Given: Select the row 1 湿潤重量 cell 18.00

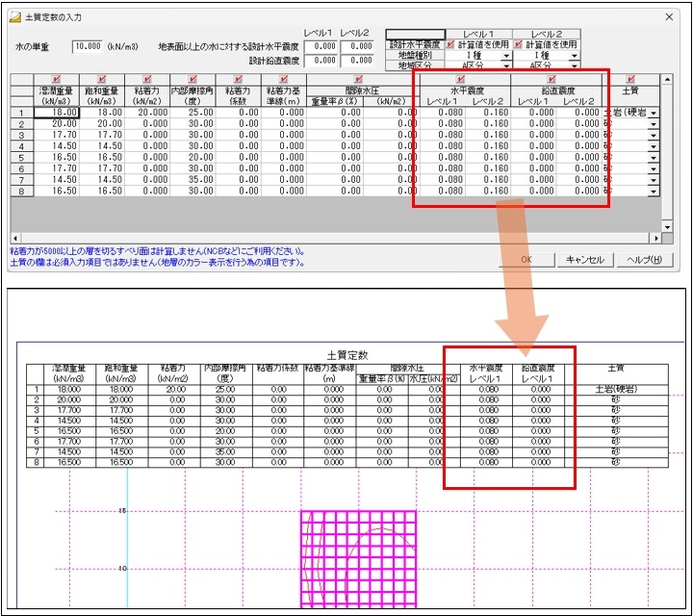Looking at the screenshot, I should pyautogui.click(x=57, y=113).
